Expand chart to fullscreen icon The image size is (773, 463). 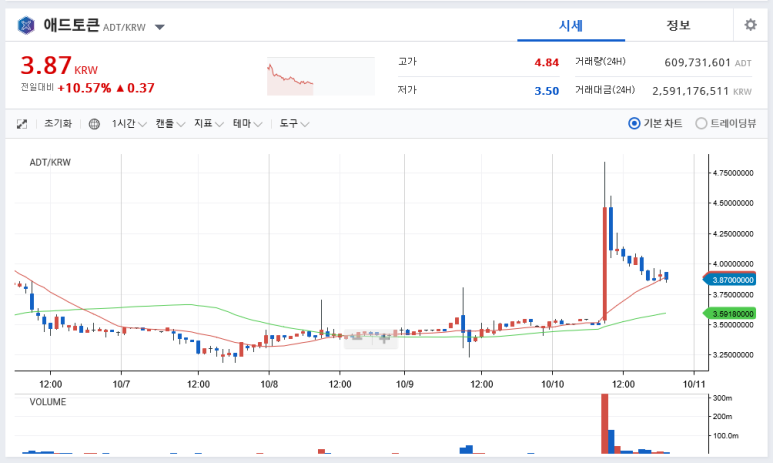coord(22,124)
